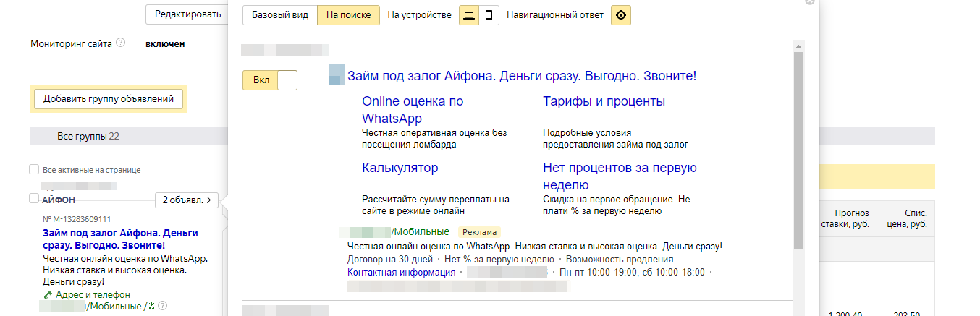This screenshot has height=316, width=980.
Task: Close the ad preview popup
Action: [x=809, y=2]
